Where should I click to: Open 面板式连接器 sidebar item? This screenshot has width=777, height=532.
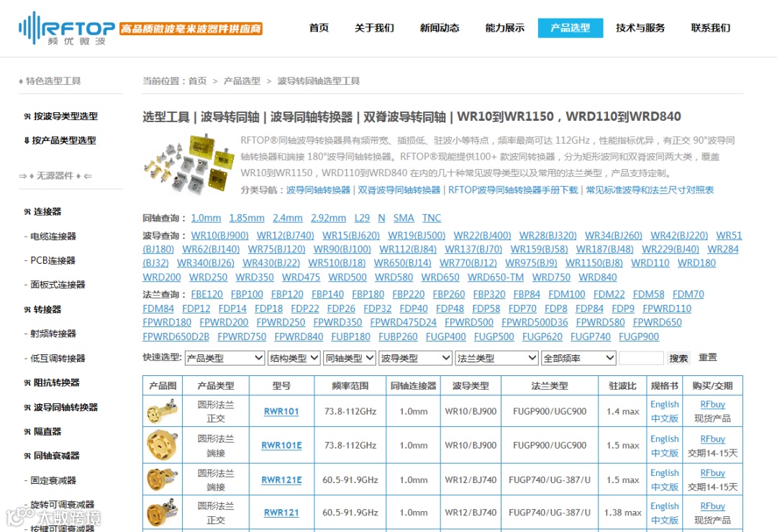(58, 285)
